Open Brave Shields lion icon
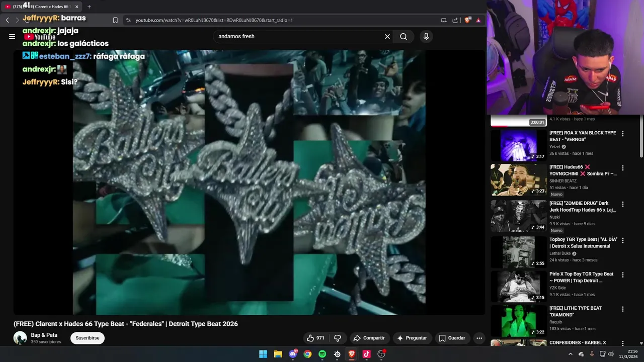 [468, 20]
